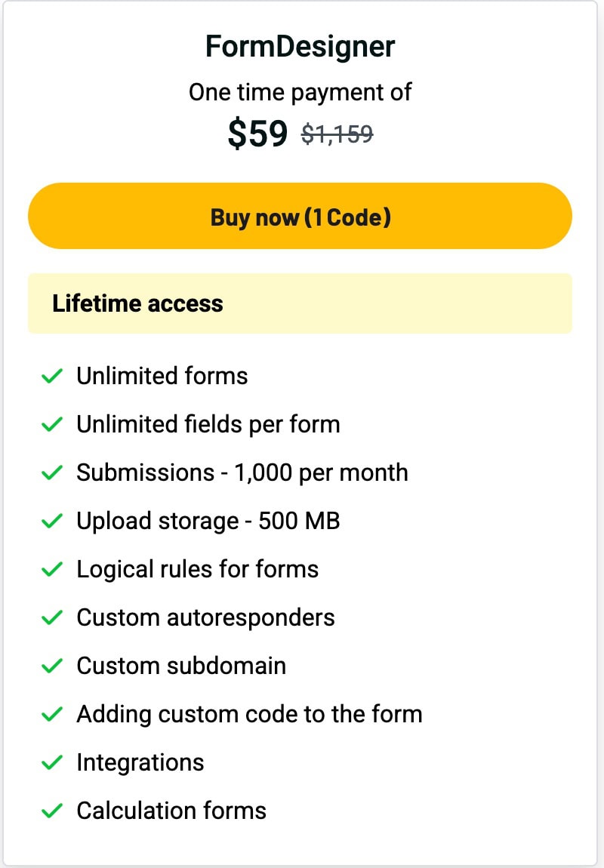Click the checkmark beside Integrations

(x=51, y=762)
